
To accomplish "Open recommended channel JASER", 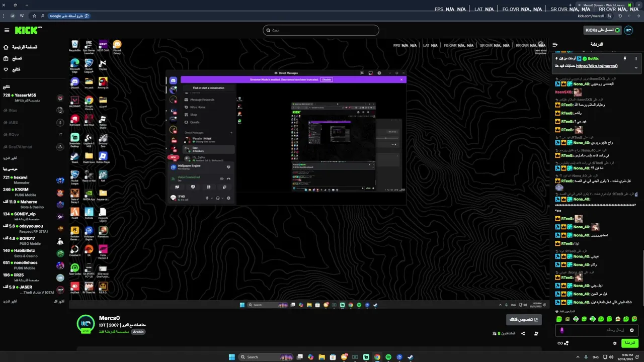I will tap(33, 290).
